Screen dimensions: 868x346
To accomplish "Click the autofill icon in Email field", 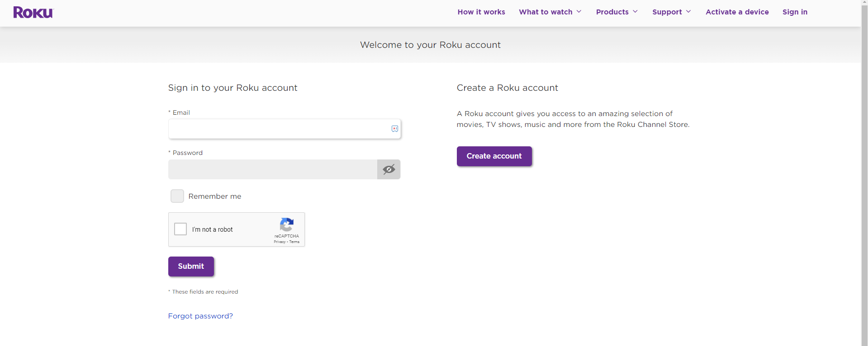I will click(395, 129).
